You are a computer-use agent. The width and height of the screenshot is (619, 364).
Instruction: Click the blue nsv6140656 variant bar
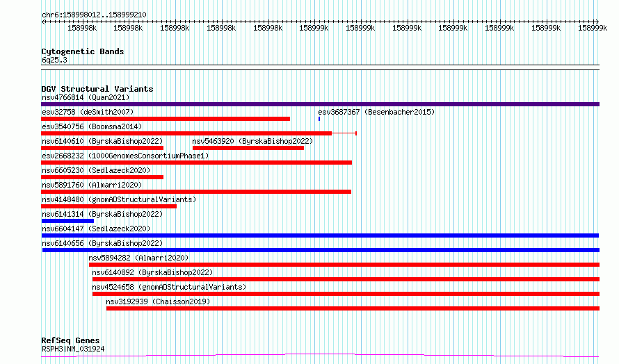321,250
